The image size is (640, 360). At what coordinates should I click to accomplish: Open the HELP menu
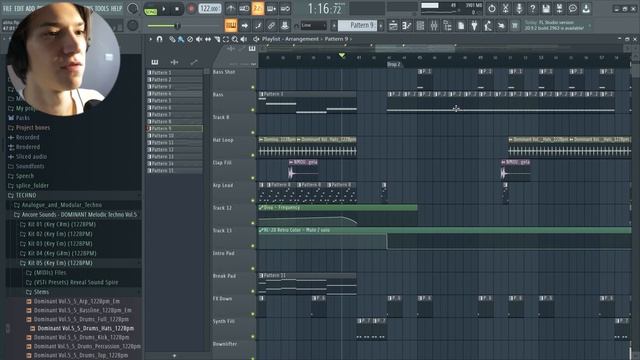pyautogui.click(x=116, y=9)
